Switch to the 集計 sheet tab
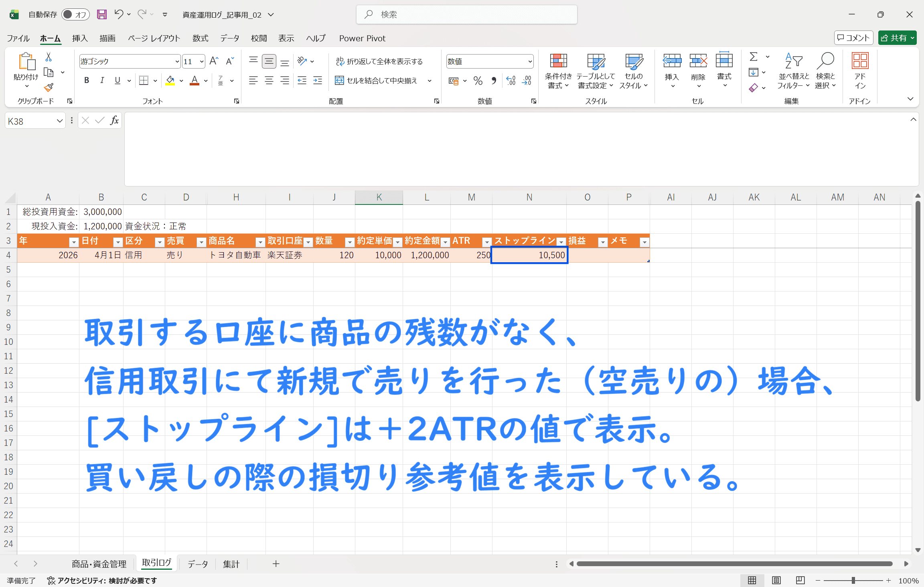The image size is (924, 587). 231,564
